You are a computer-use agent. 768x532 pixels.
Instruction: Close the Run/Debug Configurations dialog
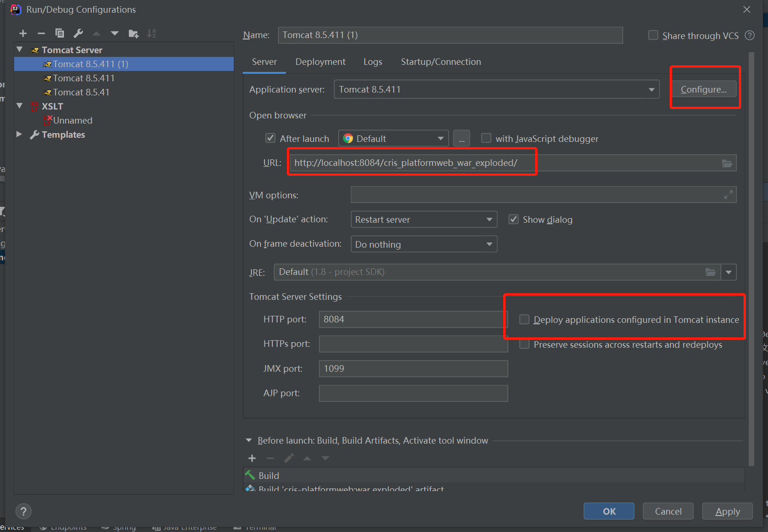pos(747,9)
